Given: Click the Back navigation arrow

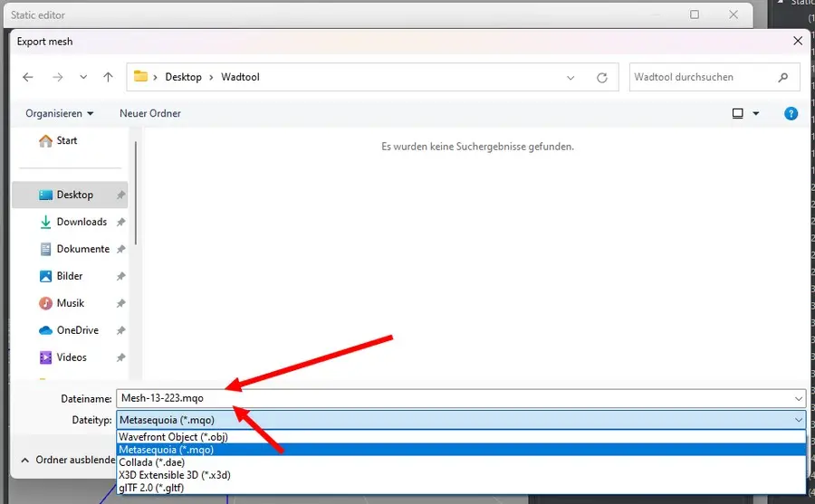Looking at the screenshot, I should 28,78.
